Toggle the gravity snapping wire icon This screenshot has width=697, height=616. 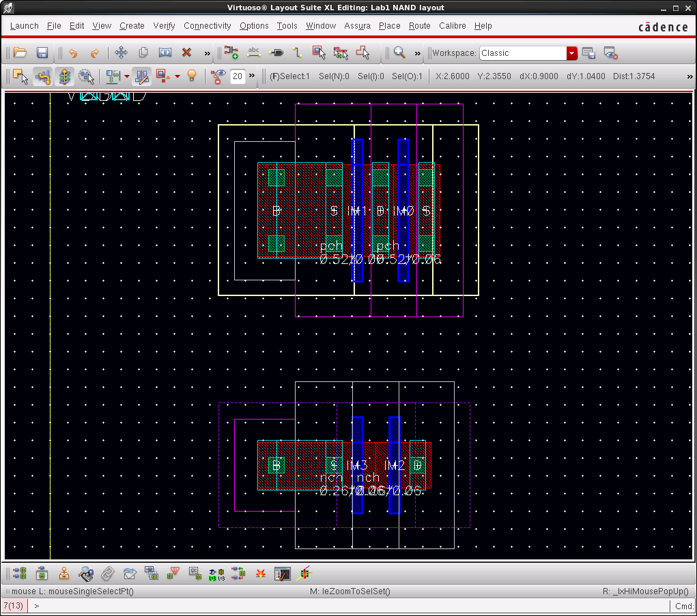(43, 76)
